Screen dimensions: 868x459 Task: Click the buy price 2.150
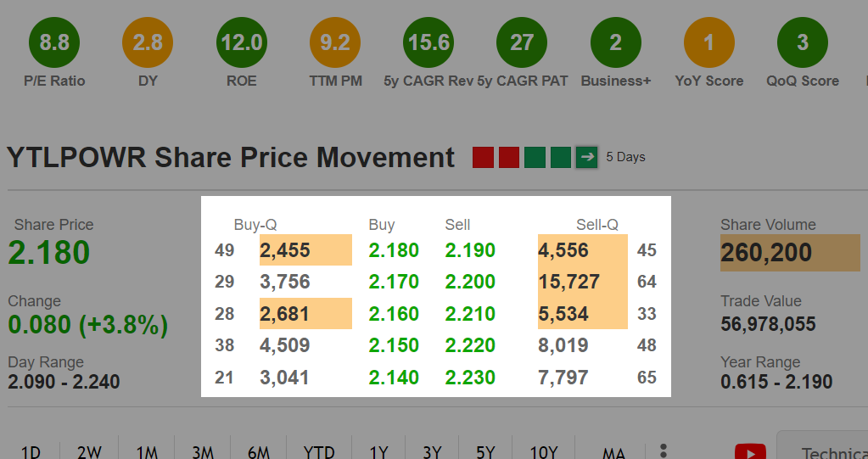[394, 345]
